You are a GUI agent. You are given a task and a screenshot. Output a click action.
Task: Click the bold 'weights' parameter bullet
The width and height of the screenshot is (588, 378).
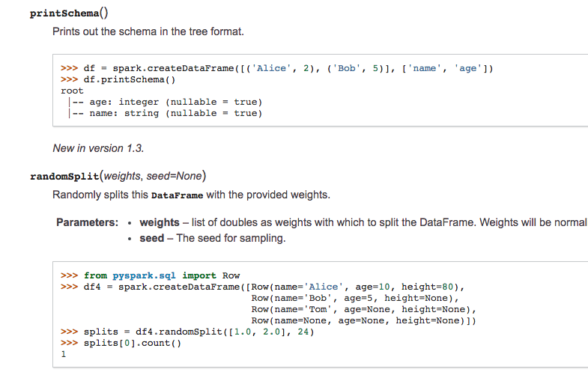click(160, 222)
